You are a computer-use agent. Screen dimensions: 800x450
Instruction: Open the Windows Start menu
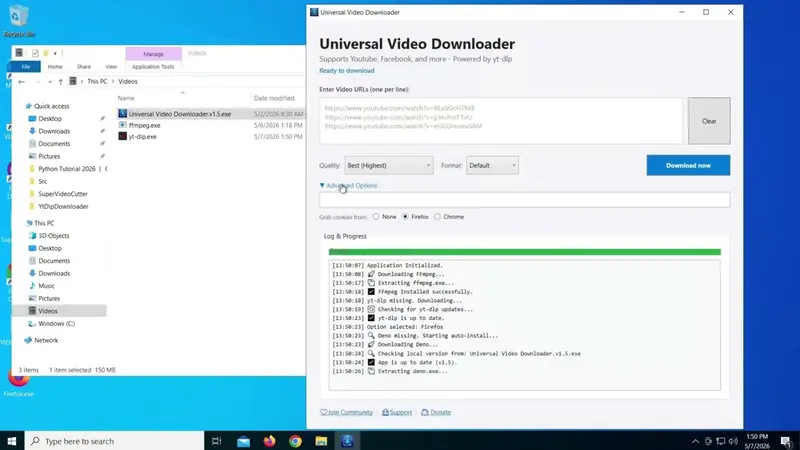pos(12,441)
